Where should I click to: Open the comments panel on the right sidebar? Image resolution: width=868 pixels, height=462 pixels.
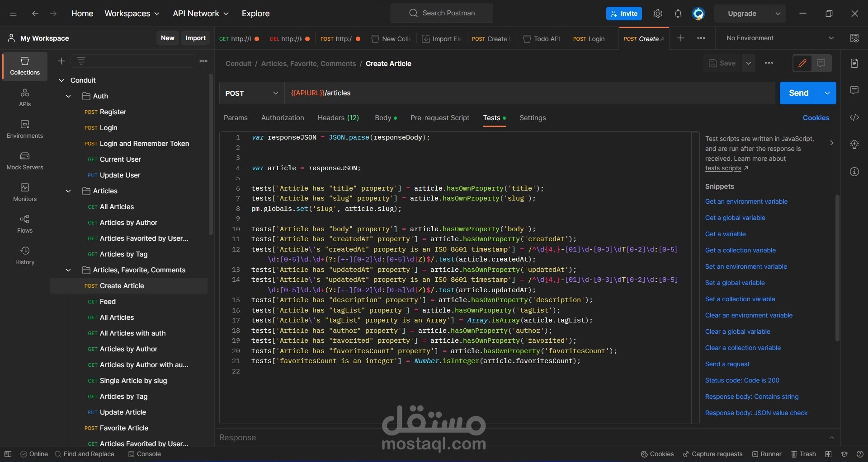[x=854, y=90]
